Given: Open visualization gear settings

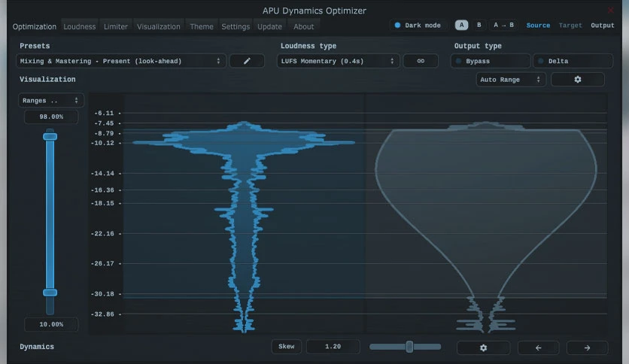Looking at the screenshot, I should (577, 80).
